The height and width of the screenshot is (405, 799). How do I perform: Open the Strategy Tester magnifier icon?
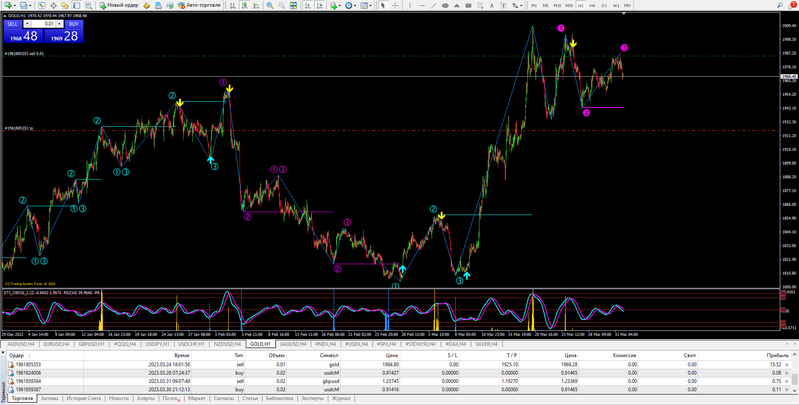coord(88,6)
